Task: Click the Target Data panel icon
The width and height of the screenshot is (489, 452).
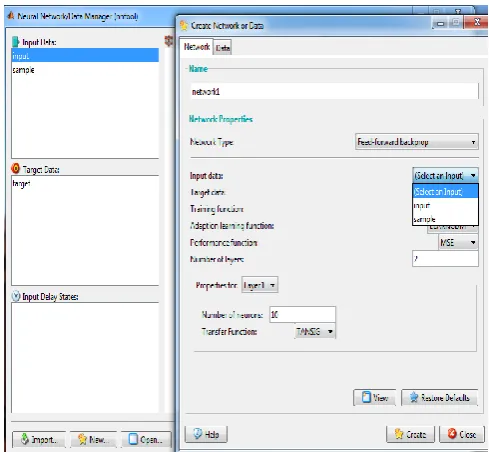Action: [15, 169]
